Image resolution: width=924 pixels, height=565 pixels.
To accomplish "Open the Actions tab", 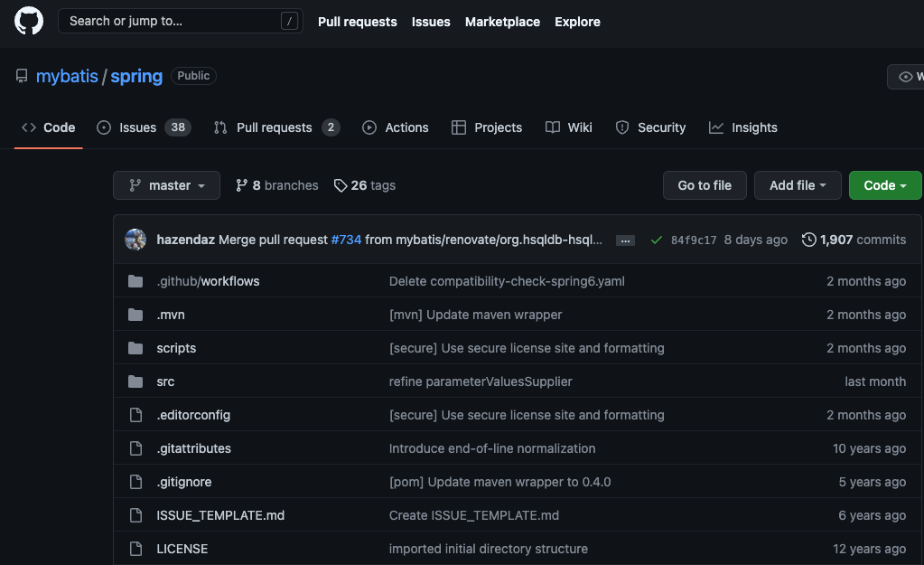I will click(x=396, y=127).
